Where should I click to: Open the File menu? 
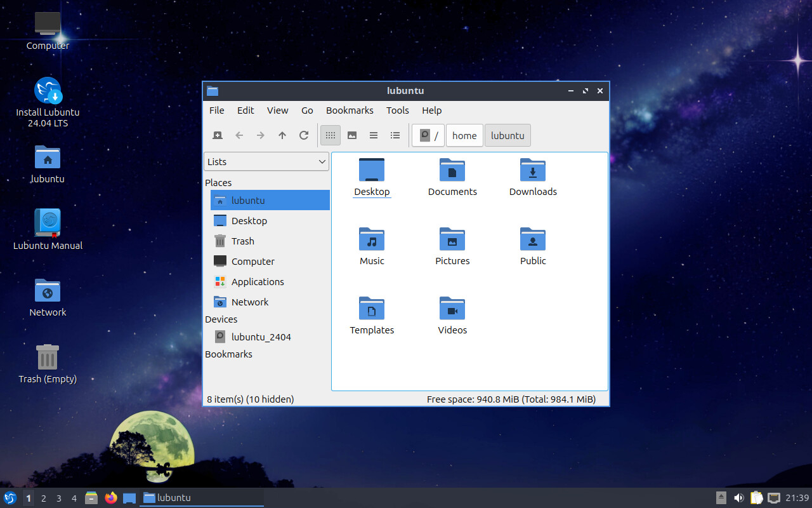tap(217, 110)
